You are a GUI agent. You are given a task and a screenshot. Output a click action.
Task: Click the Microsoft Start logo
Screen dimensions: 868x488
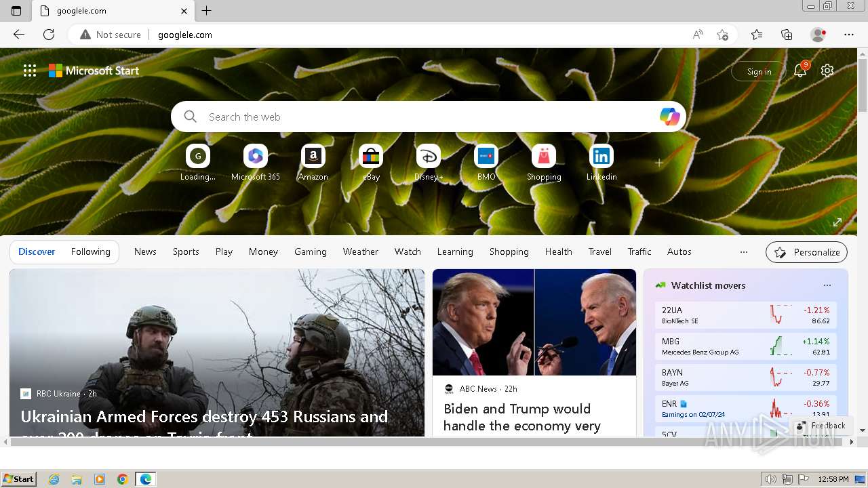94,70
